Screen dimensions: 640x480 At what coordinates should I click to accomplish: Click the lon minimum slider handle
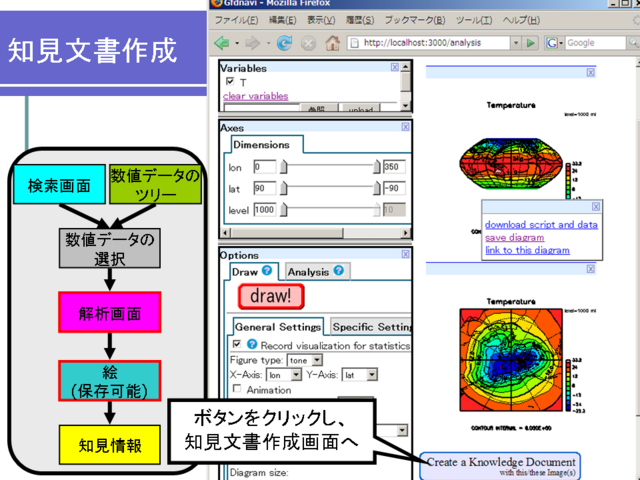(284, 167)
